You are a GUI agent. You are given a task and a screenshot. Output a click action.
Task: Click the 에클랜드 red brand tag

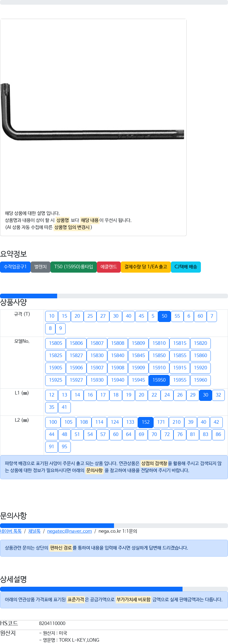(x=109, y=267)
